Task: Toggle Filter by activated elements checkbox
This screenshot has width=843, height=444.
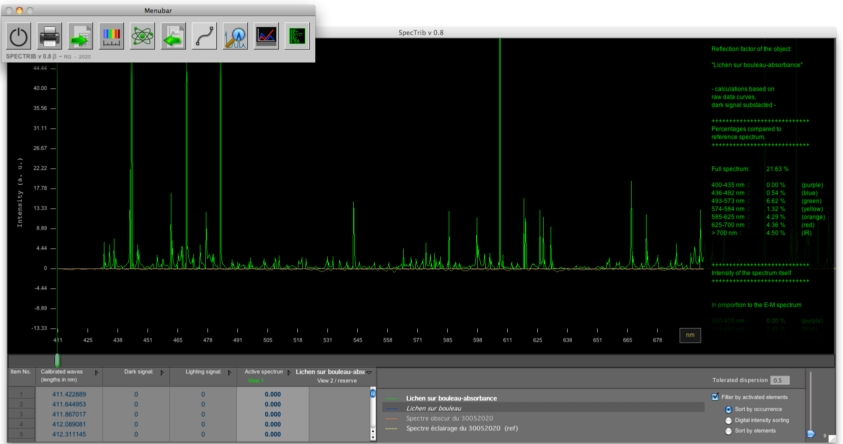Action: [713, 397]
